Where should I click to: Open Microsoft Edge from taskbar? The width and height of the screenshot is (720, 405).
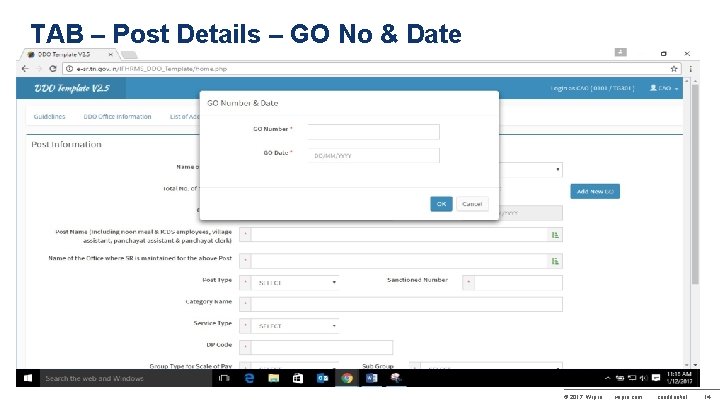point(249,378)
